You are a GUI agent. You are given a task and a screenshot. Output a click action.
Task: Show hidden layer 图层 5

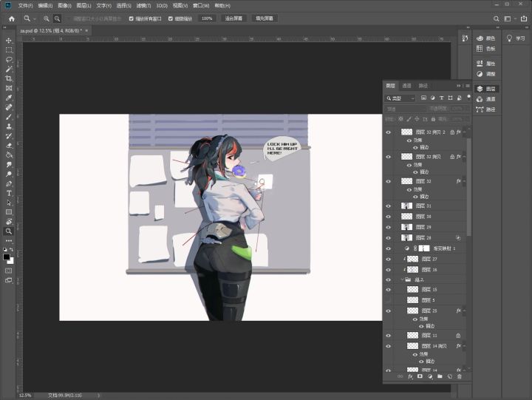(x=389, y=300)
